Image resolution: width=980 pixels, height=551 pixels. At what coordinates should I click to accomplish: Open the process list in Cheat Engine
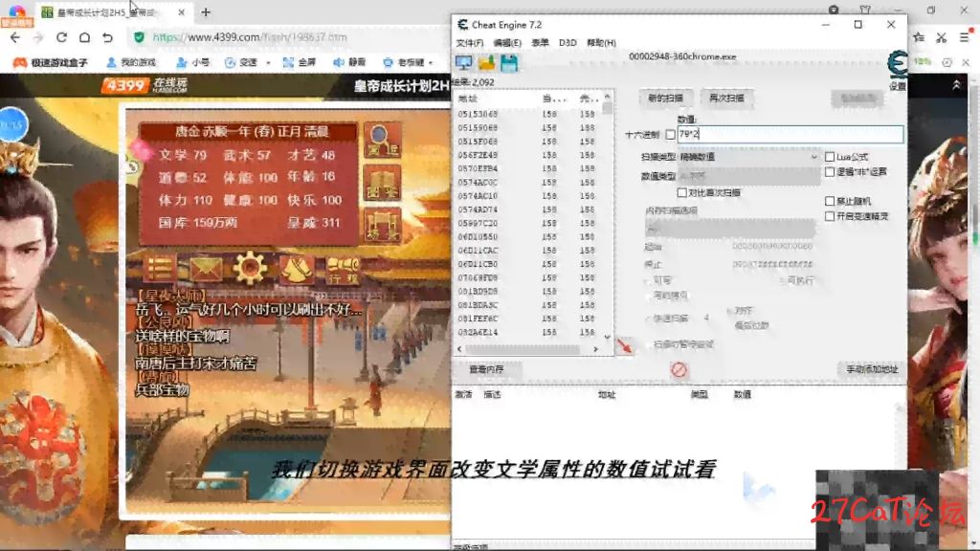[464, 62]
